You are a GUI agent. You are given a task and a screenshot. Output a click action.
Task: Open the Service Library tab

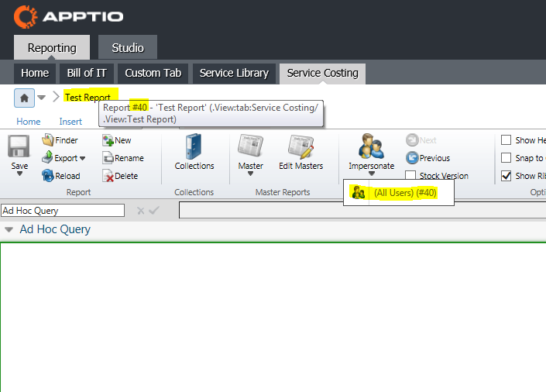pyautogui.click(x=234, y=73)
